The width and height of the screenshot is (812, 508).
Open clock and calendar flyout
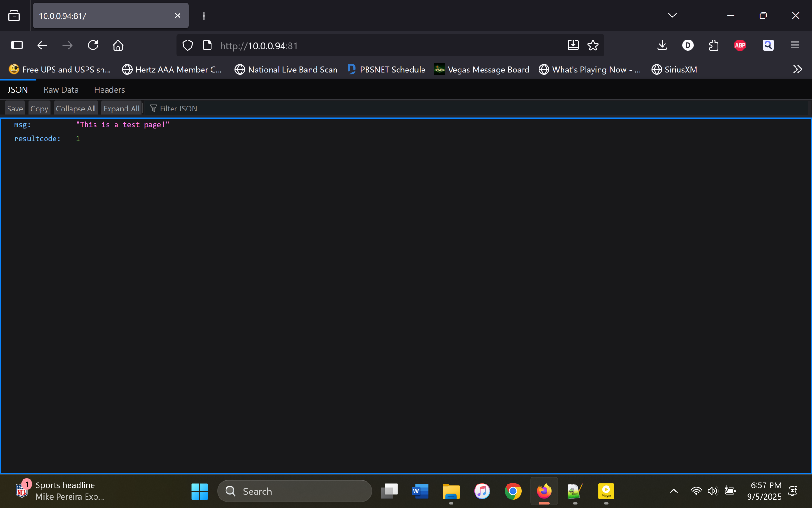point(764,491)
